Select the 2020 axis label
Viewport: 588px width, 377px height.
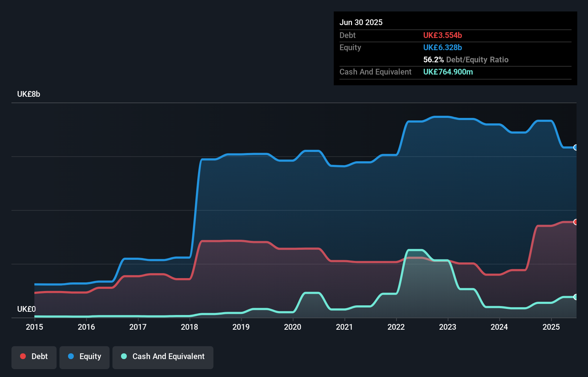pos(293,327)
